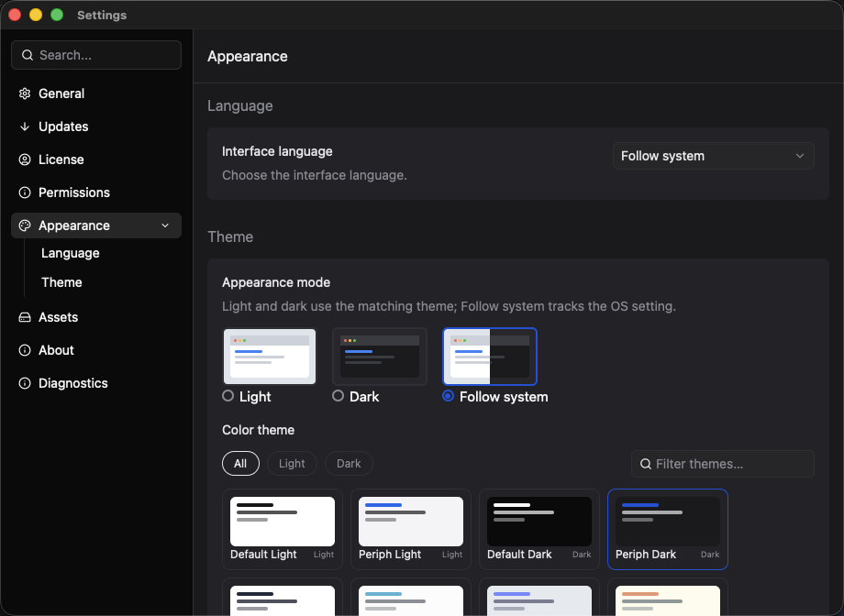Click the Updates down-arrow icon

(x=25, y=126)
